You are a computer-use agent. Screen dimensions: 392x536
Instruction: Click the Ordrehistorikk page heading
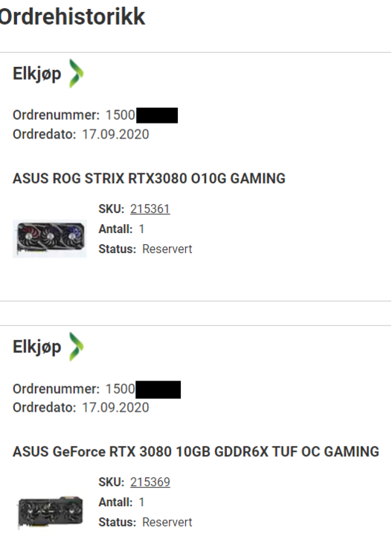click(72, 16)
